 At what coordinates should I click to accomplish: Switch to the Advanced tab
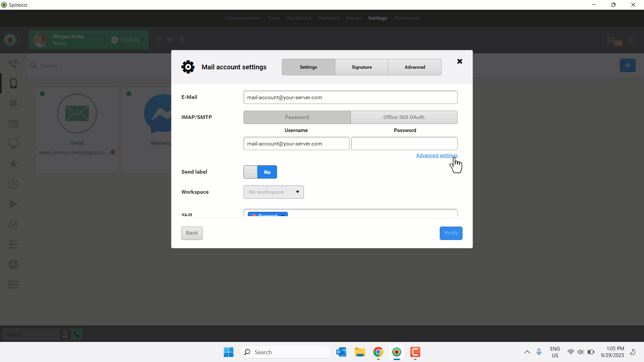[x=415, y=67]
